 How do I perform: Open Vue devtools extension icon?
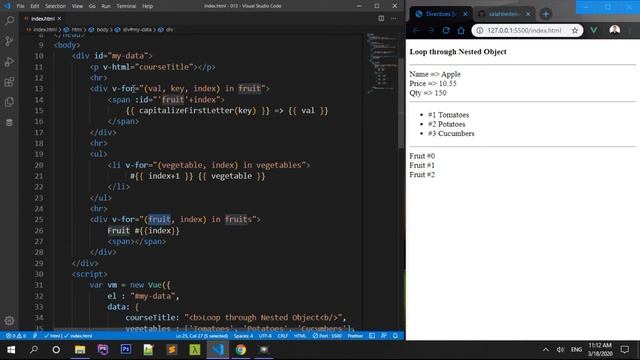[x=593, y=30]
